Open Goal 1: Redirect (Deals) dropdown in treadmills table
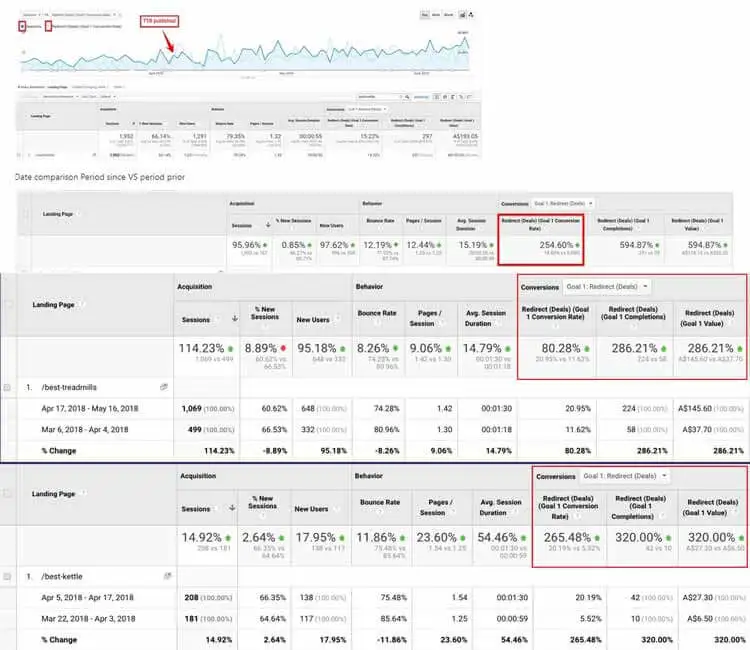This screenshot has height=650, width=750. (607, 286)
